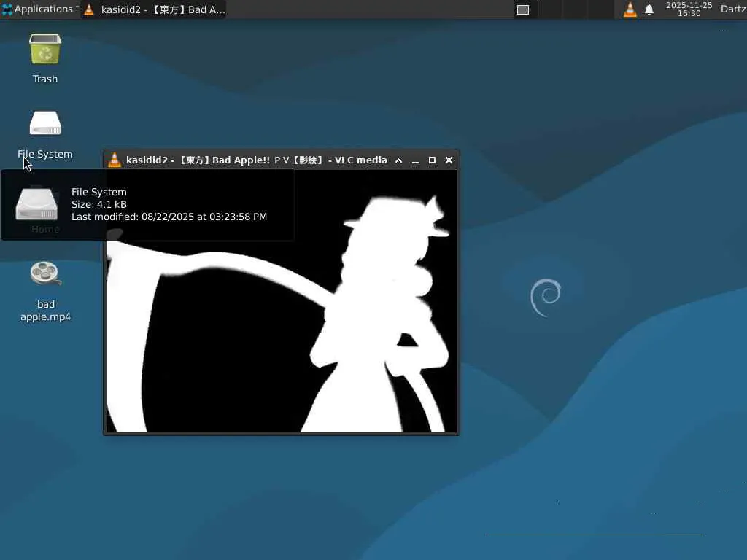Switch to the kasidid2 VLC taskbar entry
This screenshot has width=747, height=560.
point(155,9)
